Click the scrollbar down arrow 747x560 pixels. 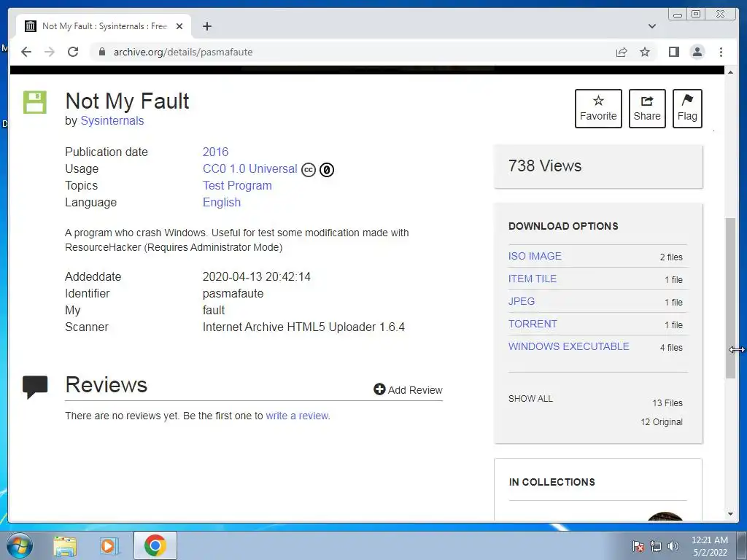click(730, 514)
